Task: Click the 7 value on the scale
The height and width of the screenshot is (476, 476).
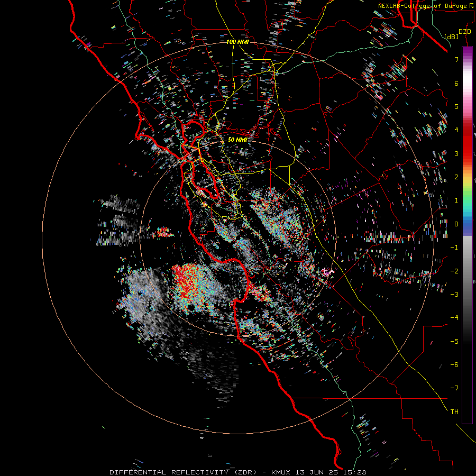Action: [456, 59]
